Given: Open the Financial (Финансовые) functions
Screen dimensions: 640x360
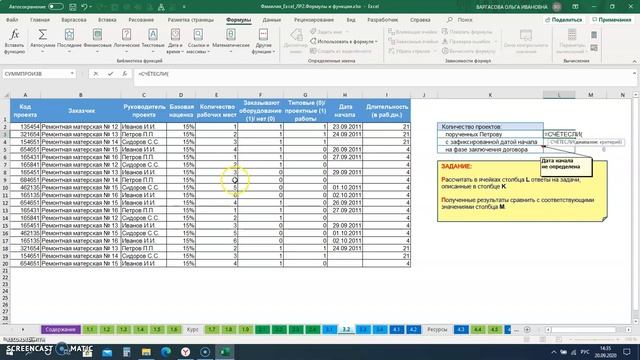Looking at the screenshot, I should tap(97, 42).
